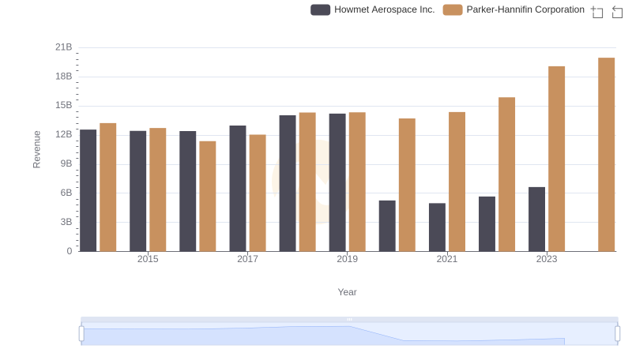Viewport: 632px width, 364px height.
Task: Click the 2023 x-axis label
Action: click(x=547, y=259)
